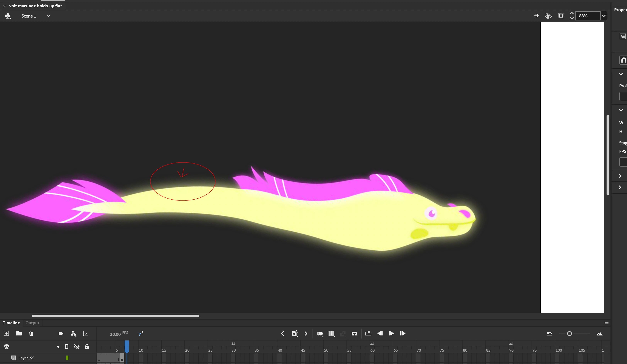This screenshot has height=364, width=627.
Task: Open the Scene 1 dropdown chevron
Action: 48,16
